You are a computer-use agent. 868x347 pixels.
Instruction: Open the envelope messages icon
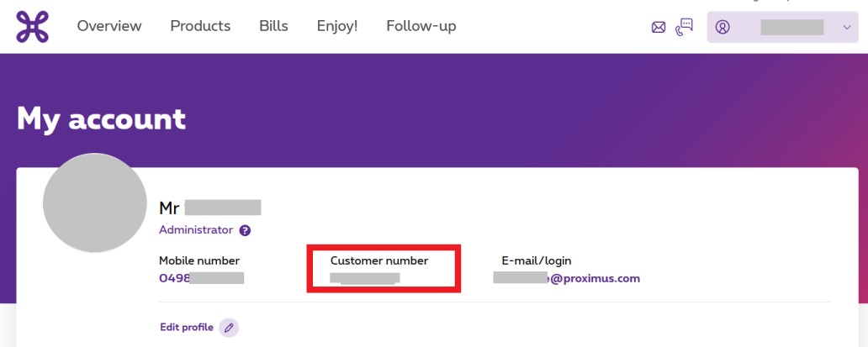point(659,27)
